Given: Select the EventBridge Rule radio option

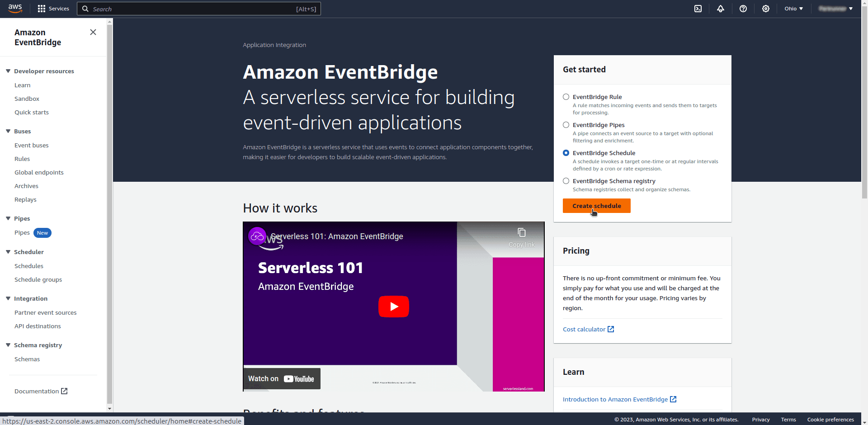Looking at the screenshot, I should point(566,97).
